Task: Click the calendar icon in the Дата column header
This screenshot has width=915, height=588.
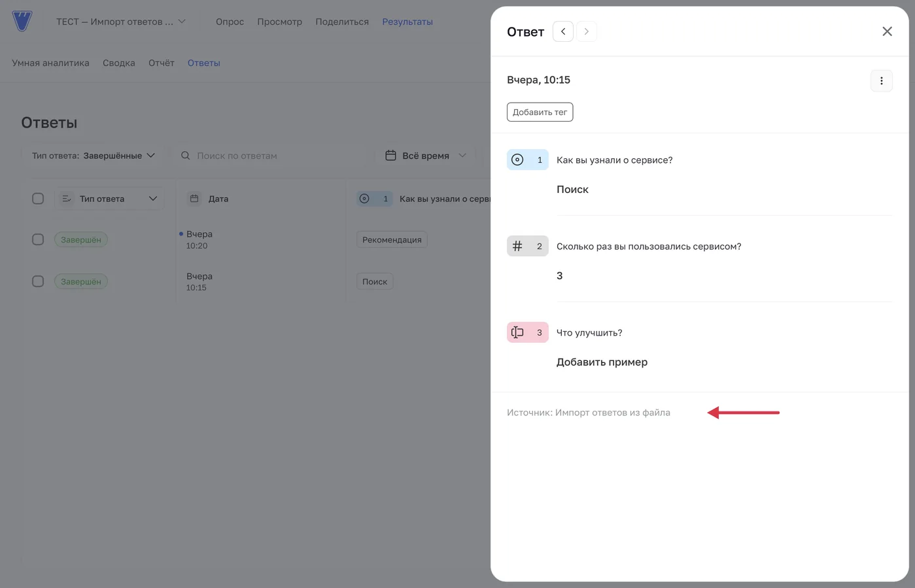Action: point(194,198)
